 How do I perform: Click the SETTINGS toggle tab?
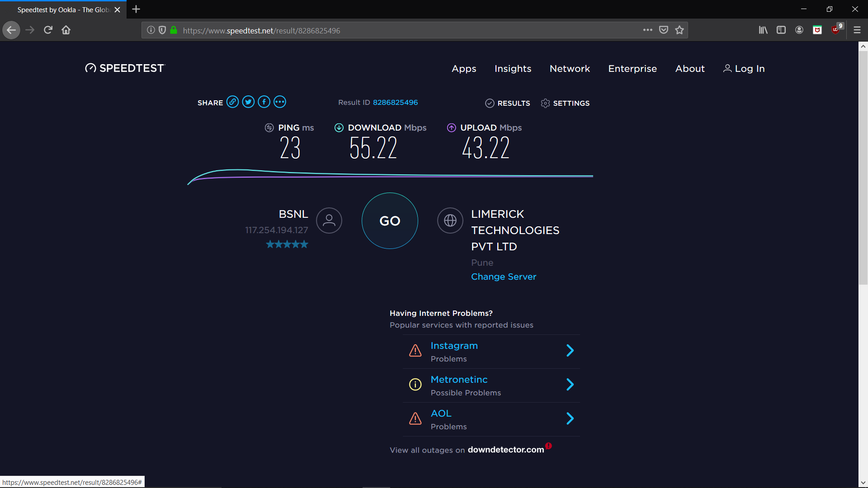pyautogui.click(x=565, y=103)
